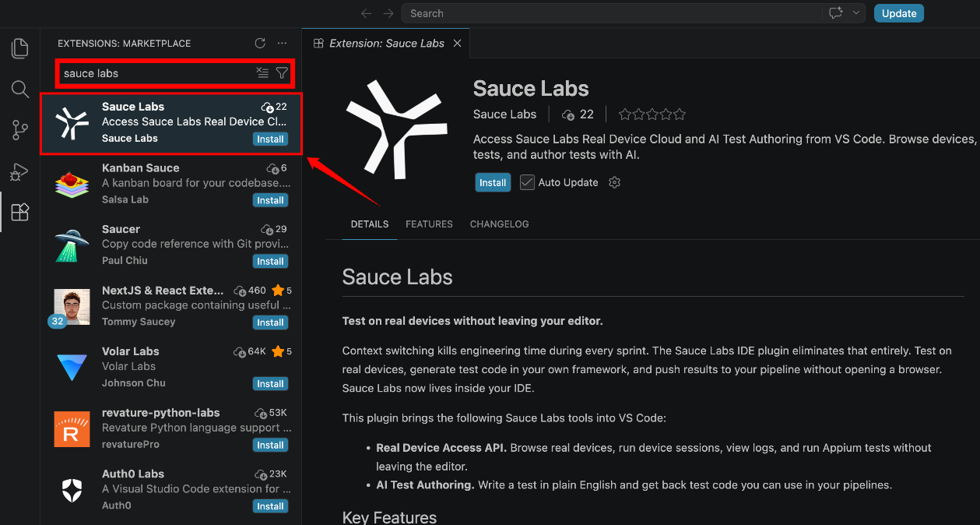Viewport: 980px width, 525px height.
Task: Switch to the DETAILS tab
Action: 370,224
